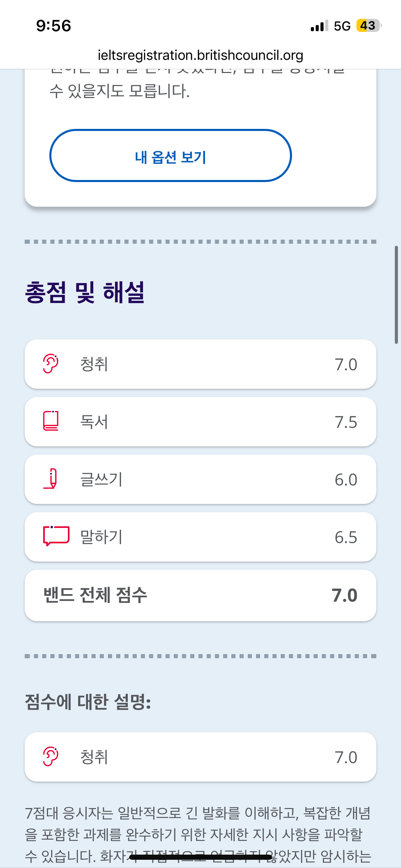Viewport: 401px width, 868px height.
Task: Tap the pen icon beside 글쓰기
Action: click(x=51, y=479)
